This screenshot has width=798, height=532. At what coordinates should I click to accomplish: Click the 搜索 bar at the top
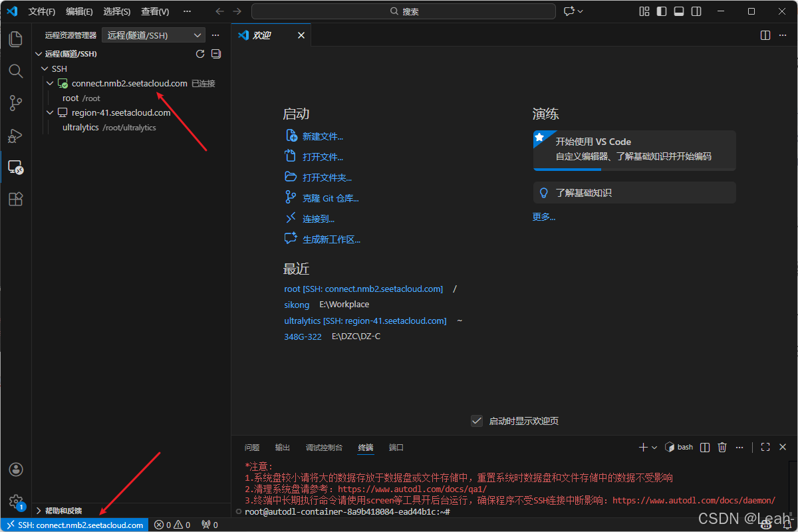pos(404,11)
